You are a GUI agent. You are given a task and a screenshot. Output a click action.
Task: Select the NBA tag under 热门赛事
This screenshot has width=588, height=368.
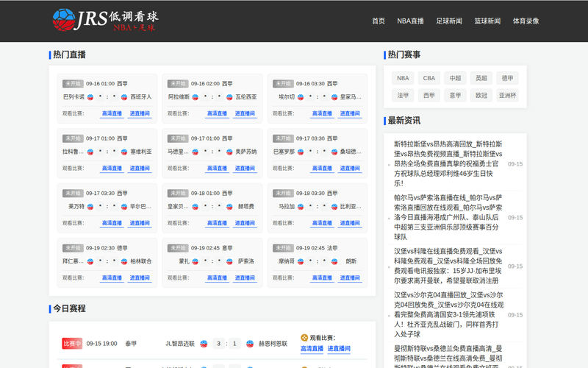403,78
